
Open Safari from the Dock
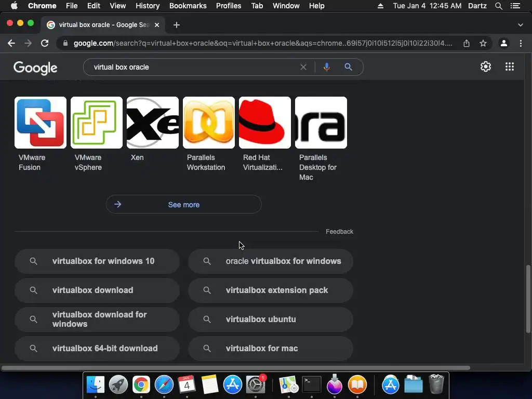[164, 384]
